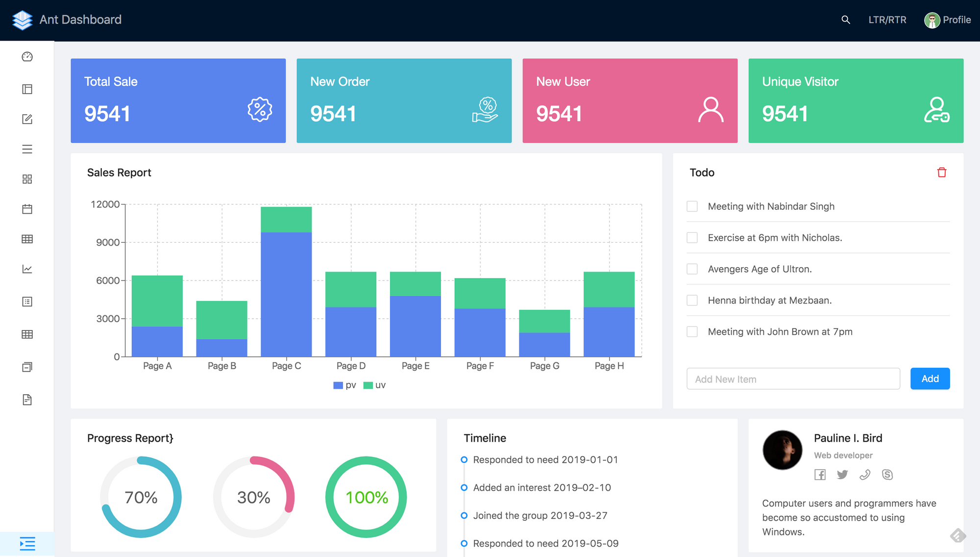980x557 pixels.
Task: Select the list/report icon in sidebar
Action: [x=27, y=301]
